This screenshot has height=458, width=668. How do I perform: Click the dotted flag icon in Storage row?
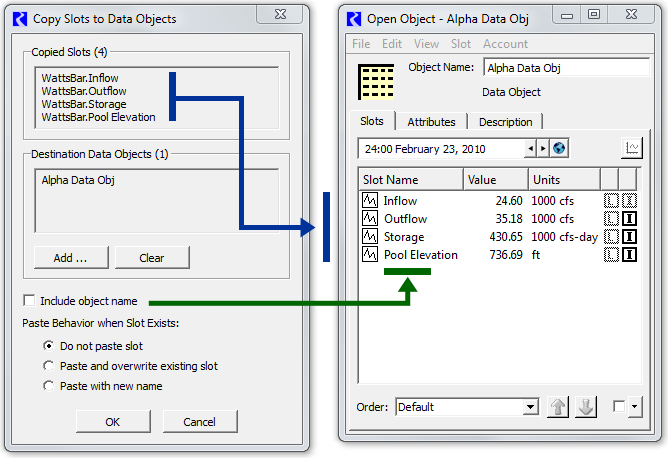pos(611,236)
